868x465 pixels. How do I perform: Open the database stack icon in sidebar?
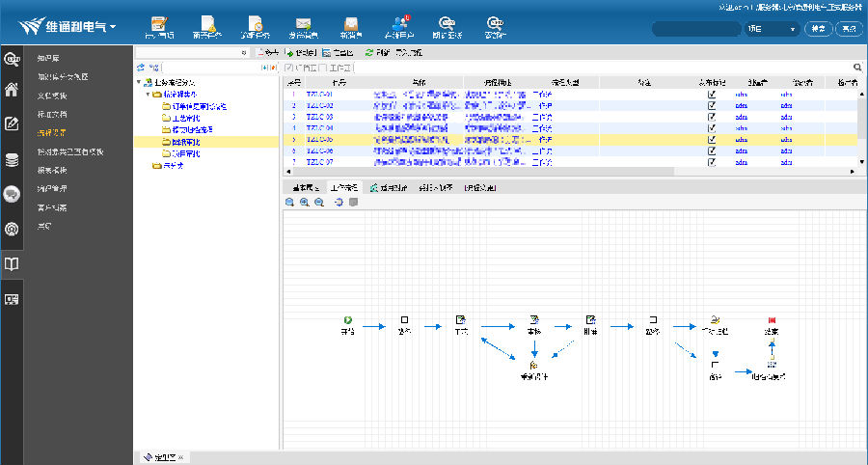click(x=13, y=160)
